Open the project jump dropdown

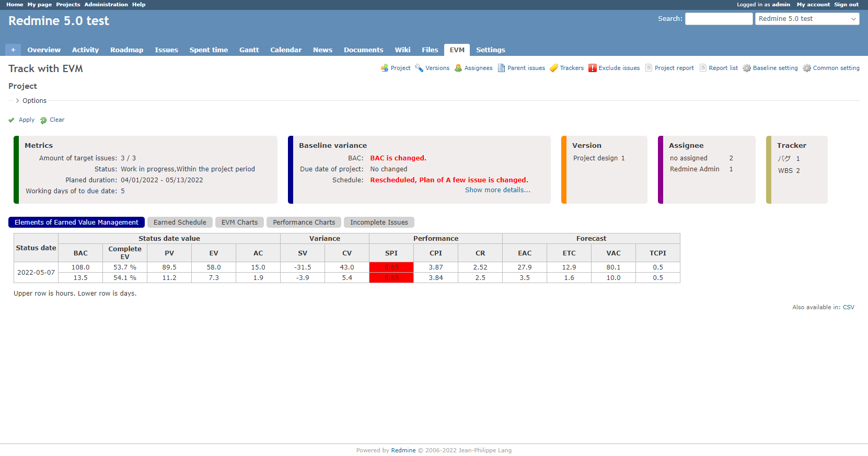807,19
